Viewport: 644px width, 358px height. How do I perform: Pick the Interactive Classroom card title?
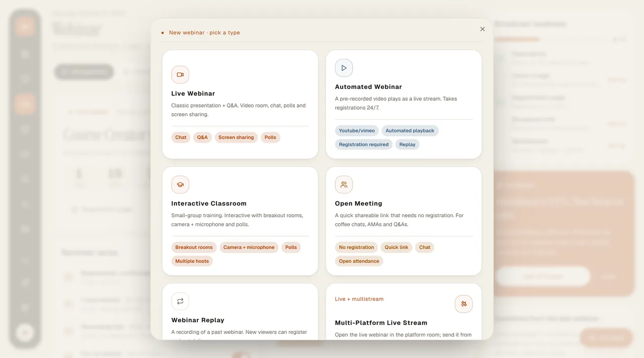[x=209, y=204]
